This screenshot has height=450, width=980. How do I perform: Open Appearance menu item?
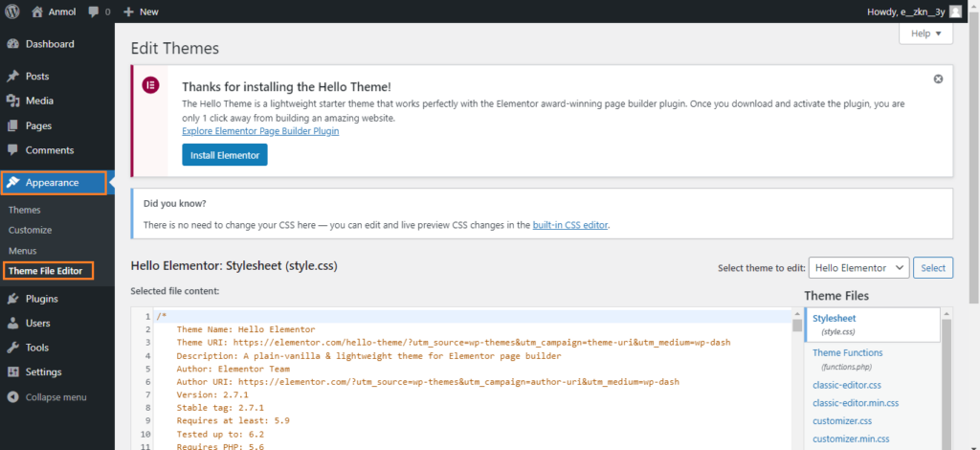click(x=54, y=183)
